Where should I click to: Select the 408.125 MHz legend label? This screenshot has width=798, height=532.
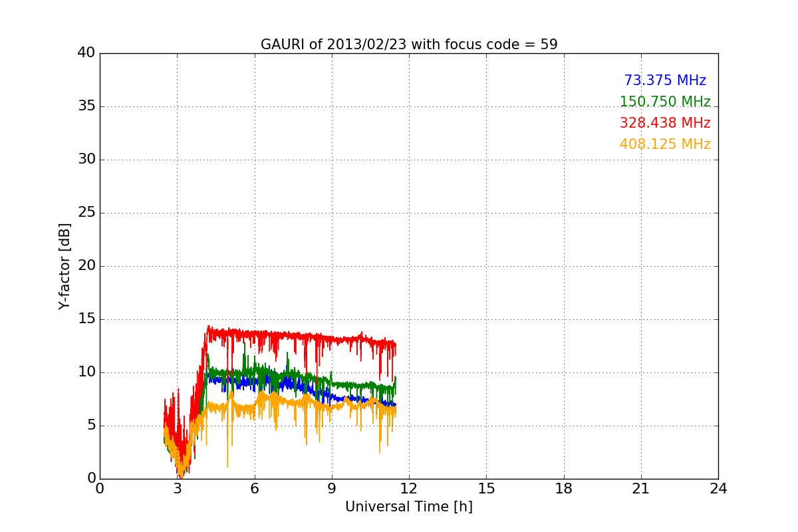(x=665, y=144)
